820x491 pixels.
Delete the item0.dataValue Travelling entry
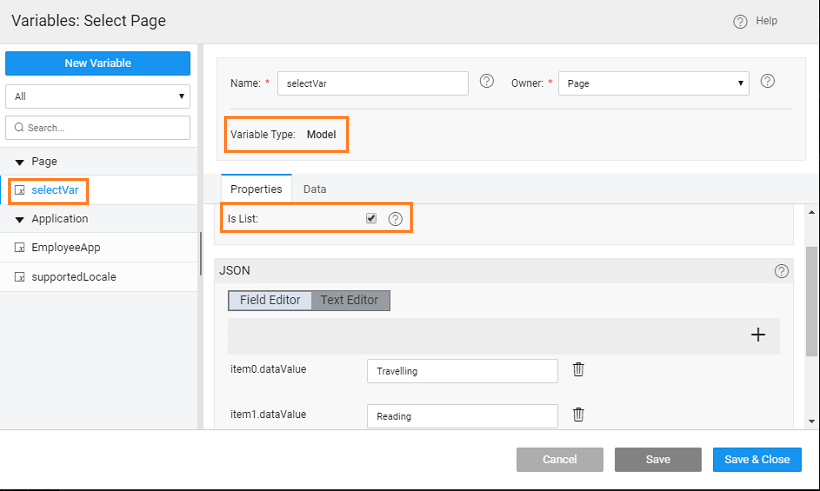click(x=578, y=370)
